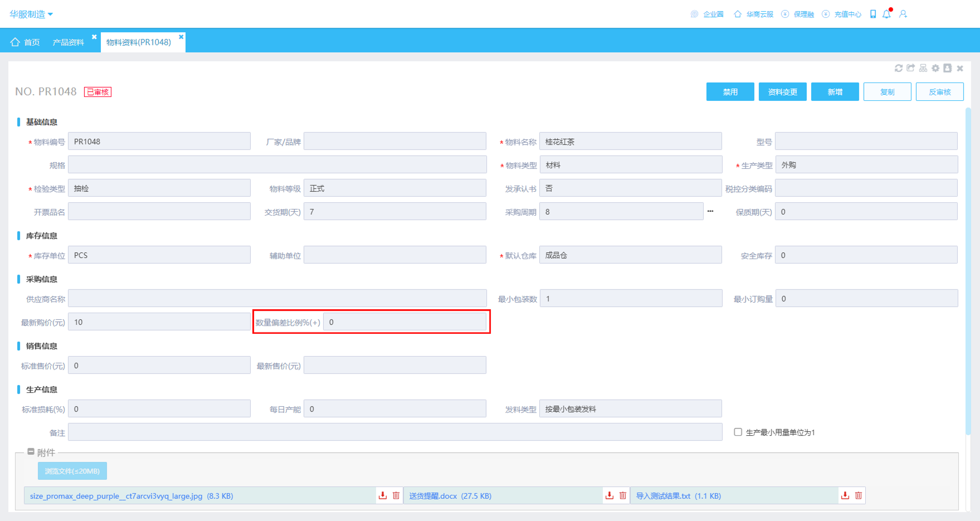Open the notification bell

coord(887,14)
